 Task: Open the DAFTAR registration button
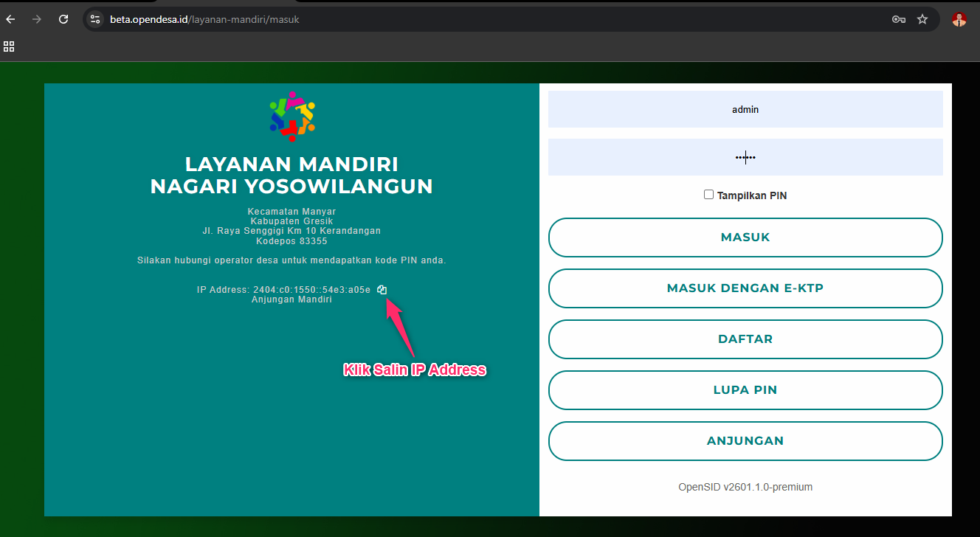point(745,339)
